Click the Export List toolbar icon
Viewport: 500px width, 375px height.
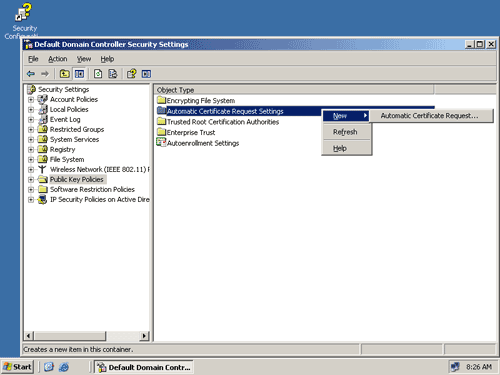[x=113, y=74]
